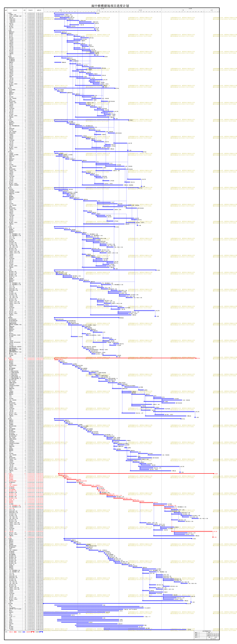
Task: Click the 关键任务 red legend swatch
Action: click(x=15, y=632)
